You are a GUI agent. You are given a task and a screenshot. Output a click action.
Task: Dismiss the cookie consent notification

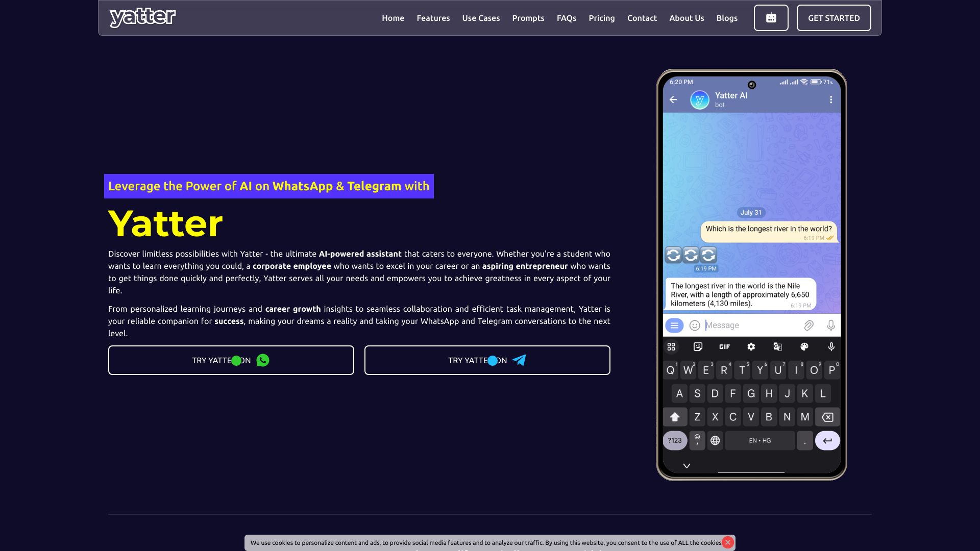[727, 542]
